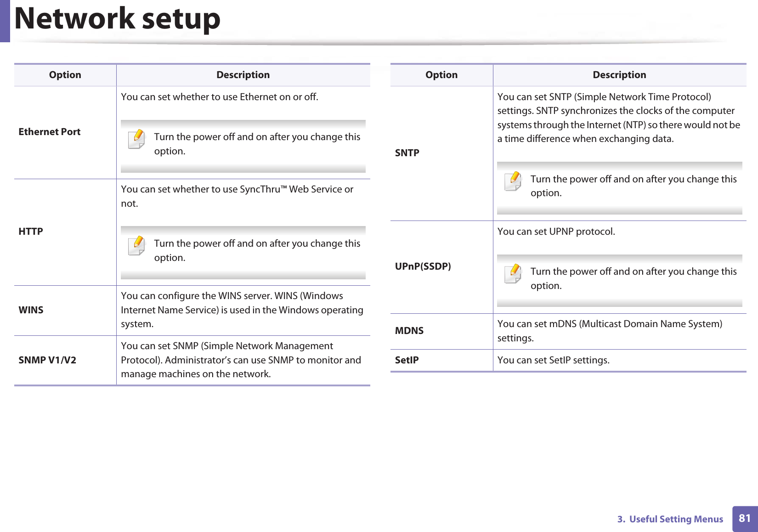758x532 pixels.
Task: Click the note icon in the SNTP row
Action: pos(513,181)
